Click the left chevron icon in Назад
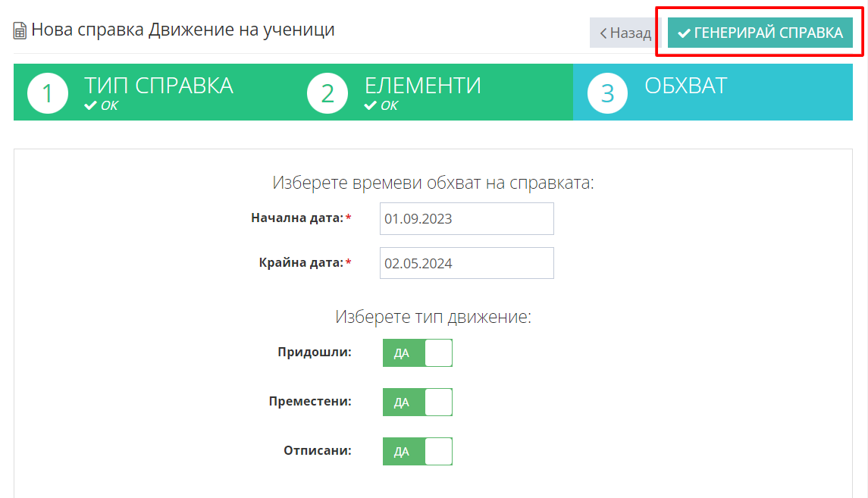This screenshot has width=868, height=498. (603, 33)
